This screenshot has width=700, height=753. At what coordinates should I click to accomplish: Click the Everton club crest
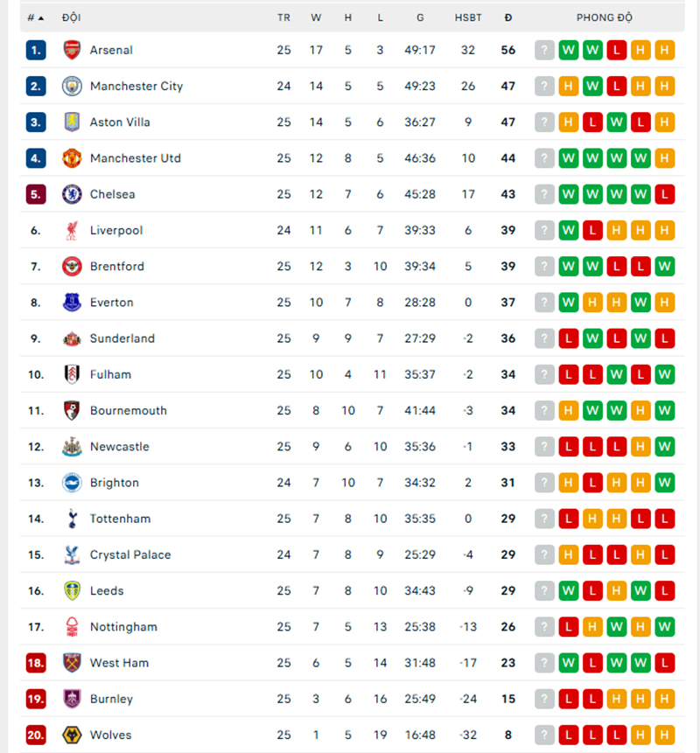click(x=72, y=303)
